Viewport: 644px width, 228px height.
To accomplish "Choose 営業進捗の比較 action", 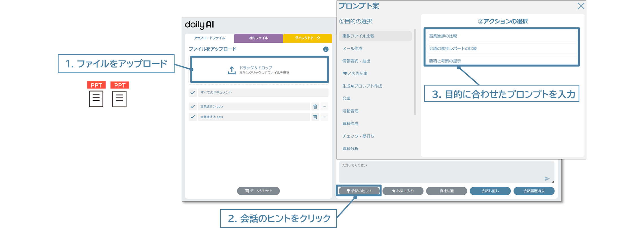I will [501, 36].
